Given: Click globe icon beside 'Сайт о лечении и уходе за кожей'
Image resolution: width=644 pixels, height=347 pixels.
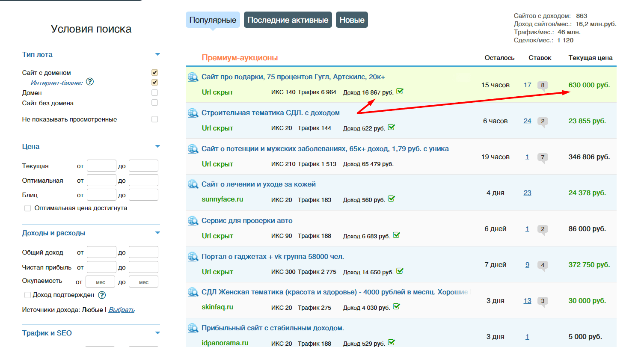Looking at the screenshot, I should point(193,184).
